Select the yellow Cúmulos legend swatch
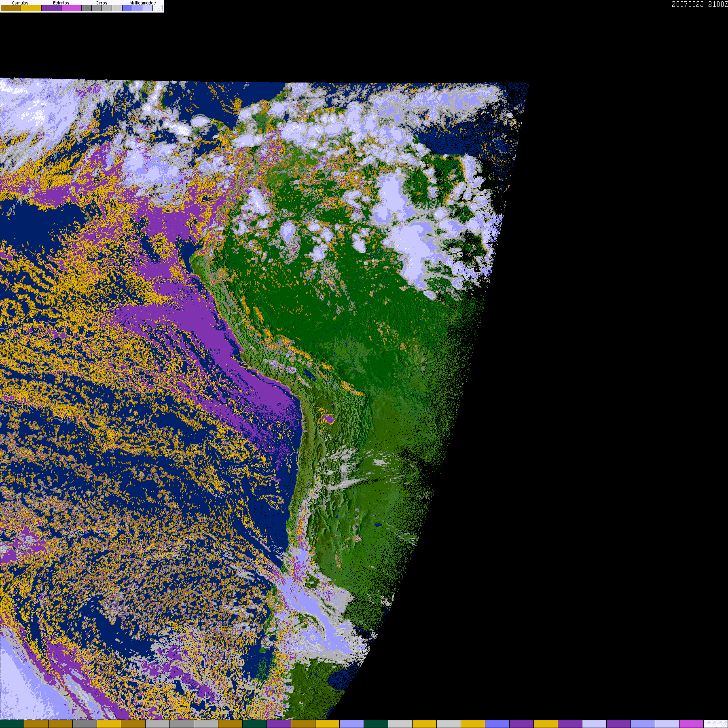 point(31,8)
